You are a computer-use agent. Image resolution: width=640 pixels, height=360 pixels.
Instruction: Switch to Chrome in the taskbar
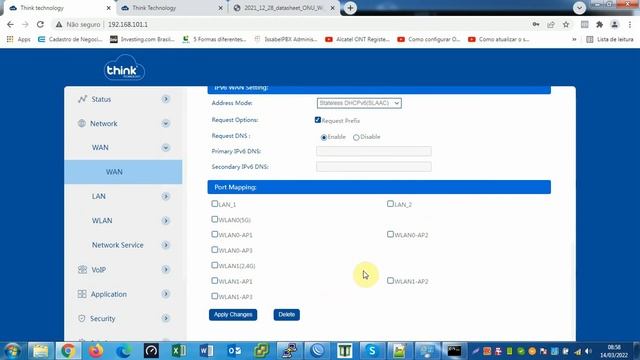pyautogui.click(x=68, y=351)
